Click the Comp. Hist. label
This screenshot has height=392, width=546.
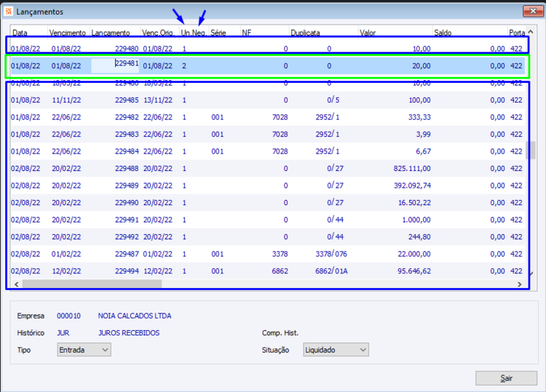click(x=280, y=333)
